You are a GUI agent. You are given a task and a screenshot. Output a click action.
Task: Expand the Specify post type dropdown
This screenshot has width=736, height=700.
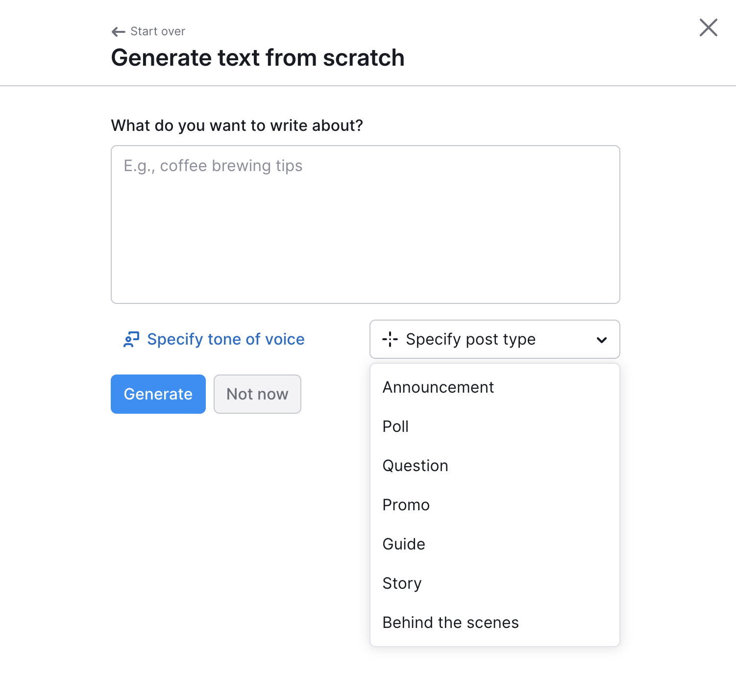[x=494, y=339]
